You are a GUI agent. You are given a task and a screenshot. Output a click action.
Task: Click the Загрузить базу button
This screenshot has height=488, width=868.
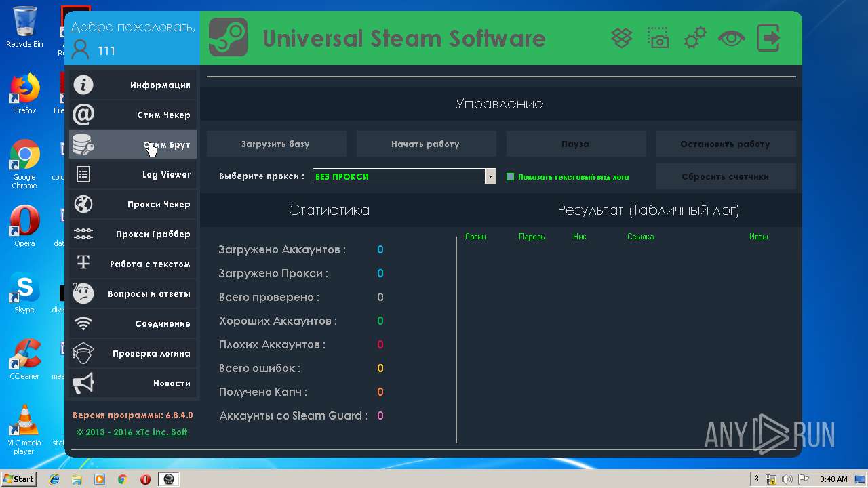pos(276,144)
